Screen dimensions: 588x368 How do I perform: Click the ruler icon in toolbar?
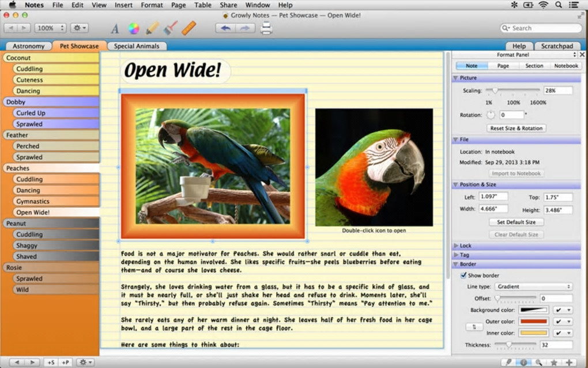click(x=189, y=28)
